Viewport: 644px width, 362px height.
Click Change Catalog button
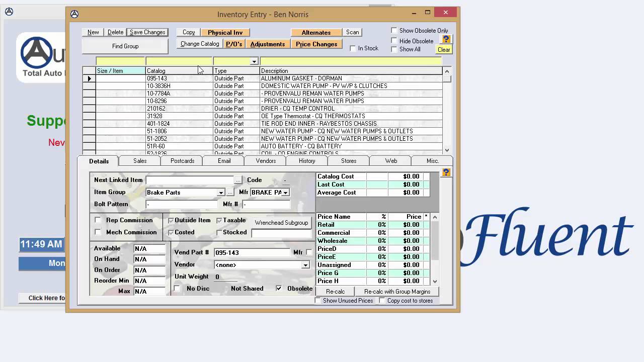pyautogui.click(x=200, y=44)
